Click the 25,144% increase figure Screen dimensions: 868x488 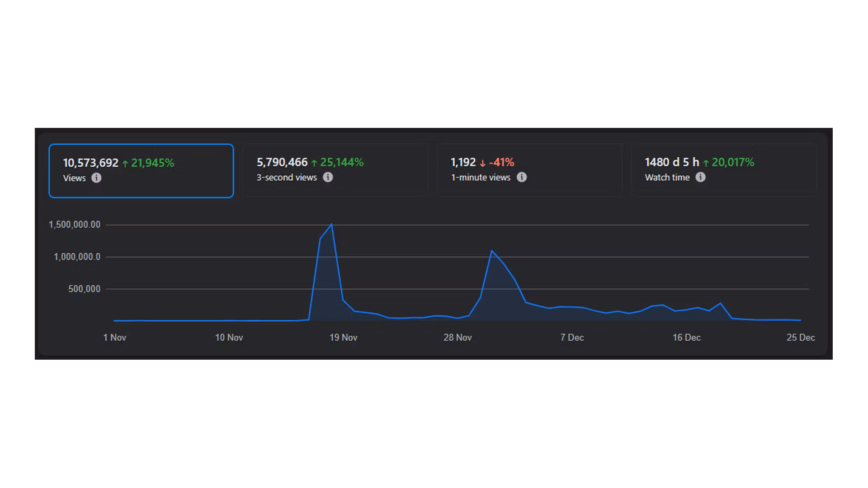[342, 162]
